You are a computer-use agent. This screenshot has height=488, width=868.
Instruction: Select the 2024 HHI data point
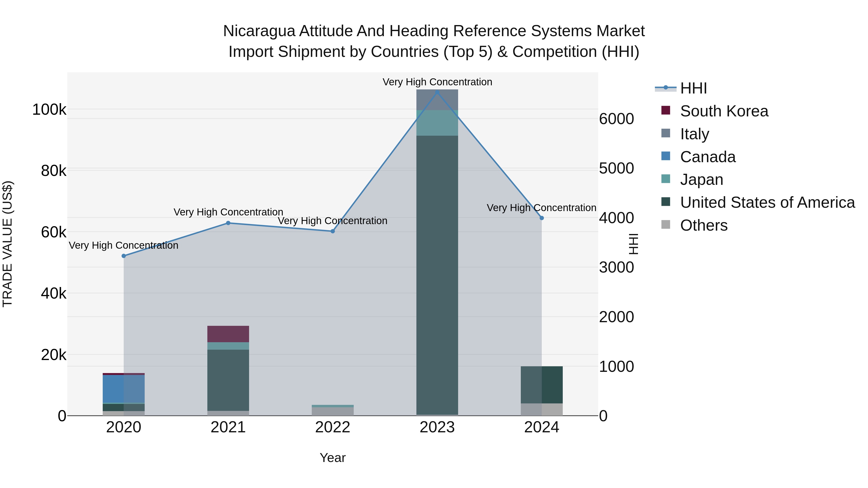[542, 218]
